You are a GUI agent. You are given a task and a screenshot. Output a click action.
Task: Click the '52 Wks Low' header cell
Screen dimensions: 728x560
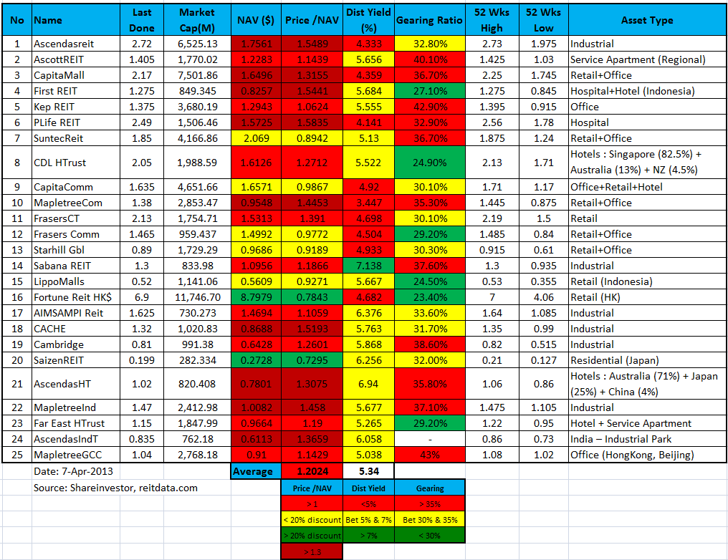[543, 20]
